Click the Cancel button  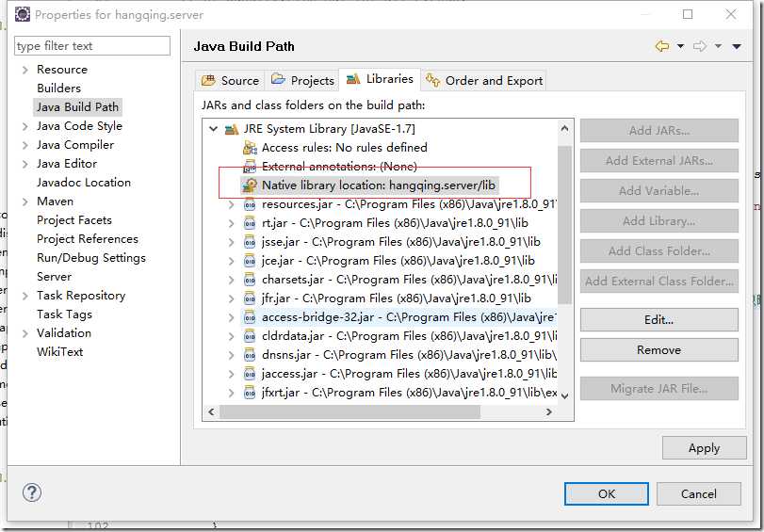click(699, 494)
